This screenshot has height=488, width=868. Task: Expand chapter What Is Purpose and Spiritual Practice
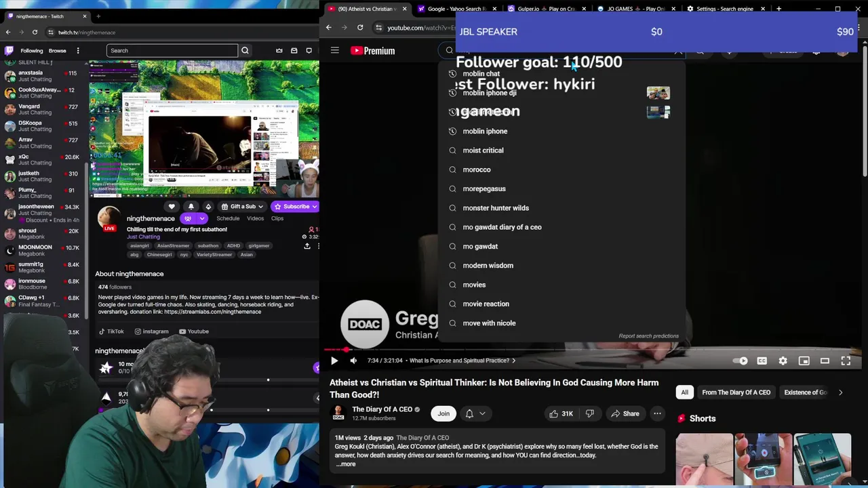pyautogui.click(x=462, y=361)
